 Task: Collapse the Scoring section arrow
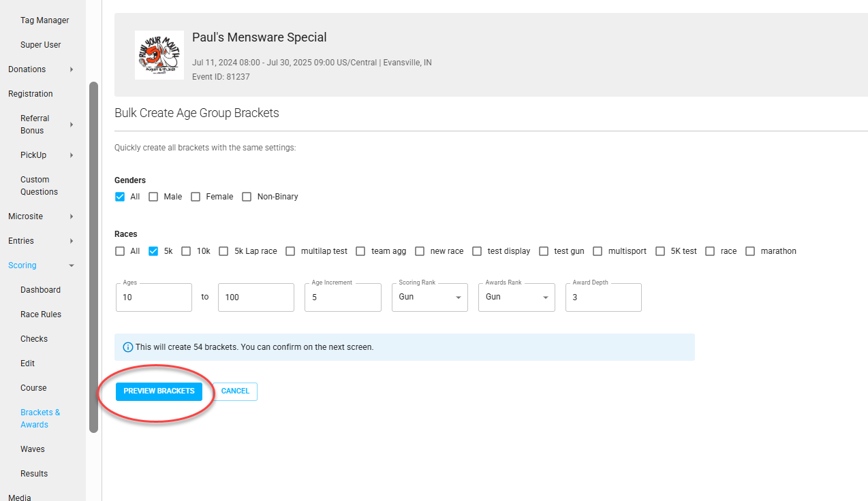point(72,265)
